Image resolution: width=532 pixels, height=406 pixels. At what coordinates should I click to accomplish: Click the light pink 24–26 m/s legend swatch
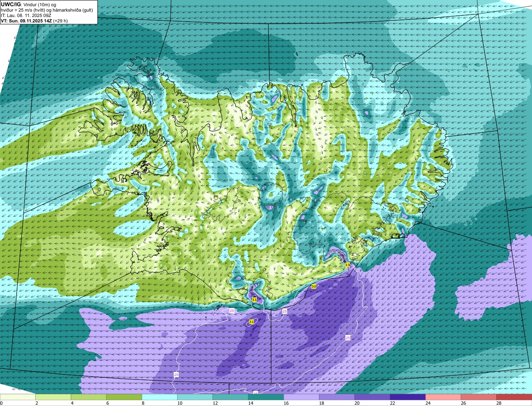(443, 397)
